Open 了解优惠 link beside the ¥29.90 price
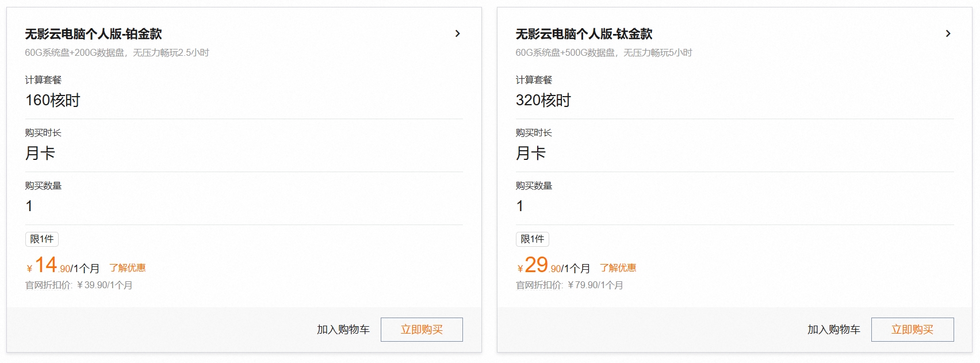Viewport: 980px width, 363px height. point(618,268)
